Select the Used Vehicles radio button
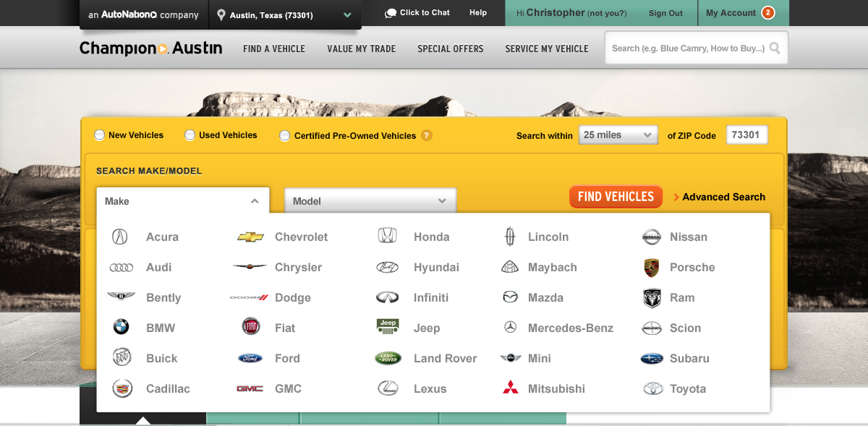868x426 pixels. (190, 135)
